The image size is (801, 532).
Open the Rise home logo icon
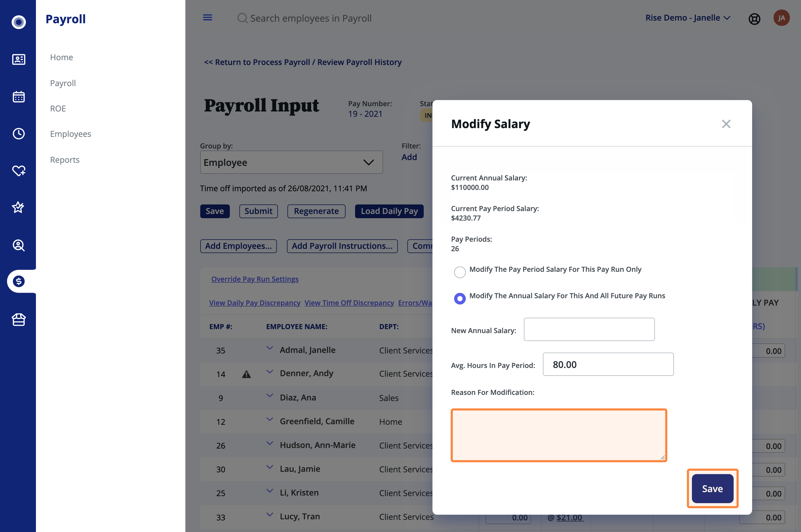[19, 22]
